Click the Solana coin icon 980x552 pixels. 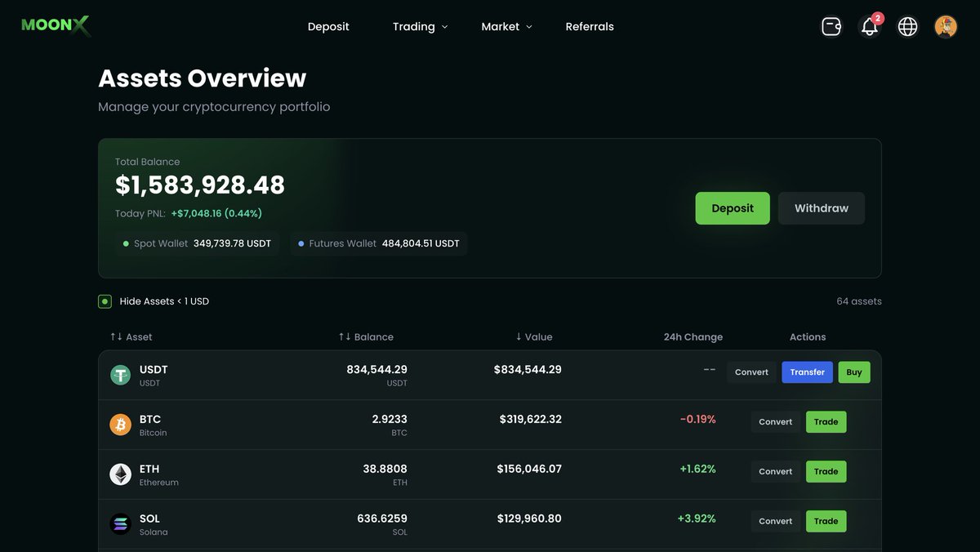pyautogui.click(x=121, y=524)
